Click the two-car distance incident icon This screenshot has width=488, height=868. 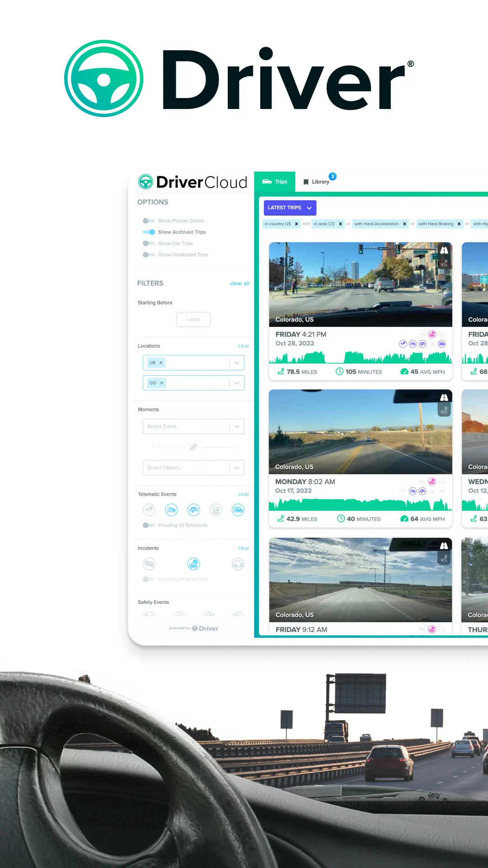point(238,564)
